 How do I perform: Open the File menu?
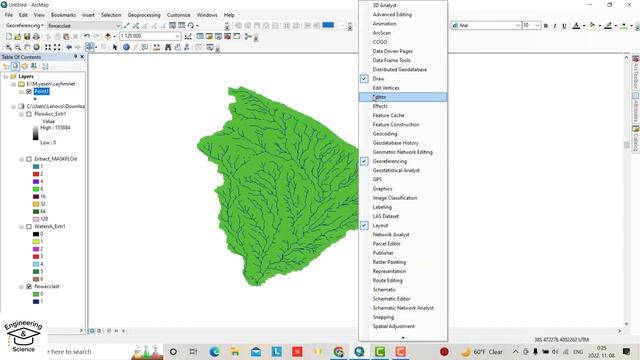pos(9,15)
